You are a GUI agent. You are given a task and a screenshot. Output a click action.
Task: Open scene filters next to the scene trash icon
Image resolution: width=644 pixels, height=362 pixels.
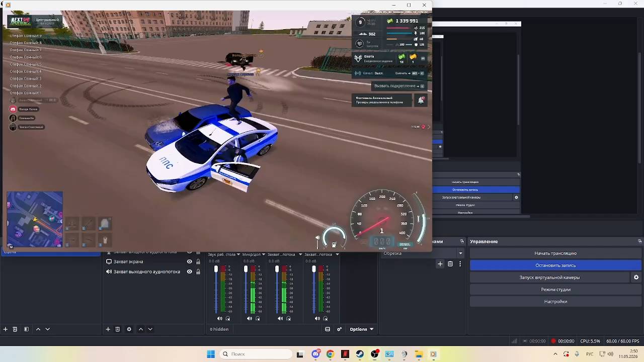coord(26,329)
